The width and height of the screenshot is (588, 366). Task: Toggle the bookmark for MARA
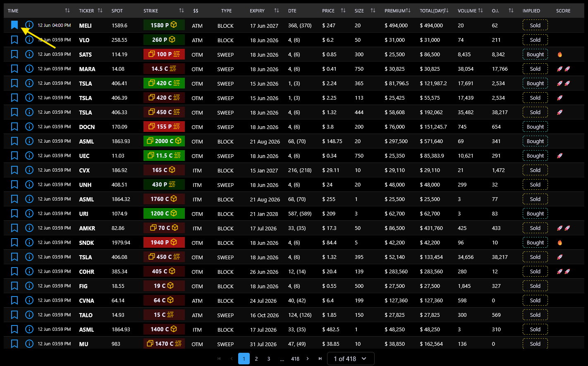(14, 69)
